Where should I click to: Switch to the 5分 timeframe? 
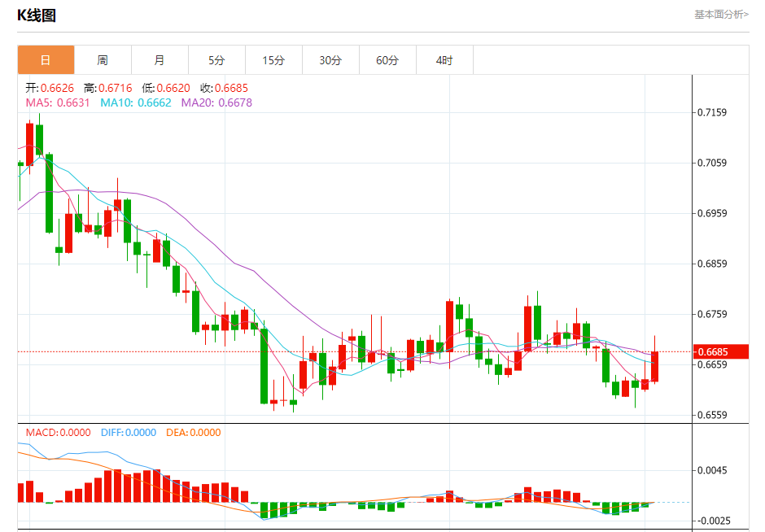click(216, 60)
